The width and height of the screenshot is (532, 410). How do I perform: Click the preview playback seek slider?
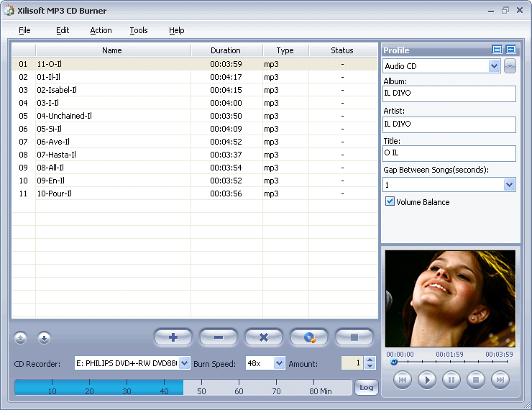(449, 362)
